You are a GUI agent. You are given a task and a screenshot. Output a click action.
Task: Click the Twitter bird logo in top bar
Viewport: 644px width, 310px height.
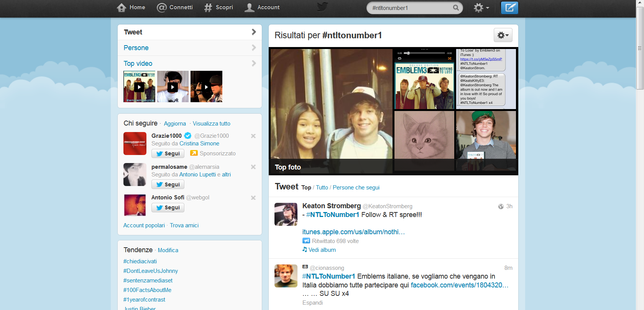322,7
